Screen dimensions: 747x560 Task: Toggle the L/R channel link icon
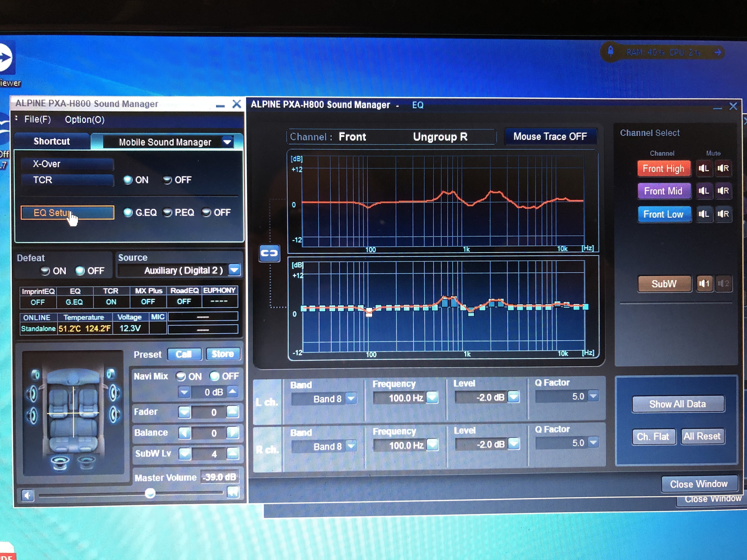pos(270,253)
